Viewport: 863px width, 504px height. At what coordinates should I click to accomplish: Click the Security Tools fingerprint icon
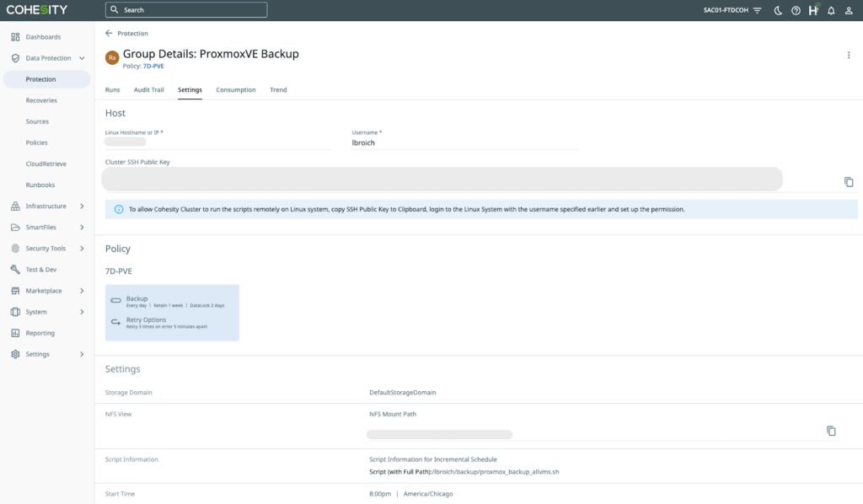[16, 248]
